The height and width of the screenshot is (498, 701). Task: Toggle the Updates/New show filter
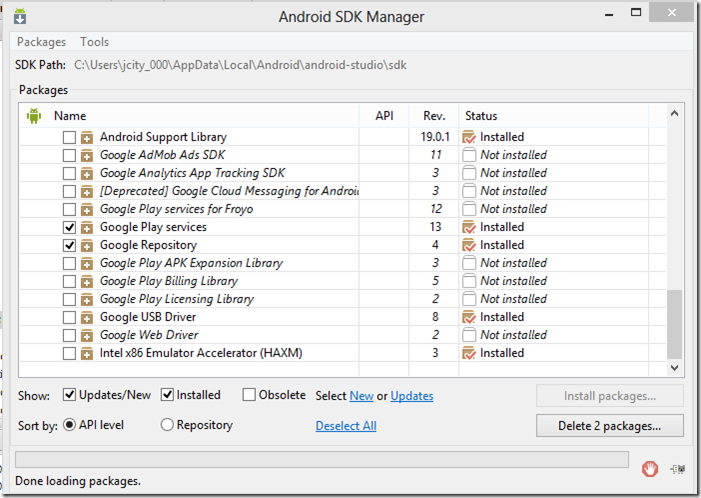click(x=69, y=395)
